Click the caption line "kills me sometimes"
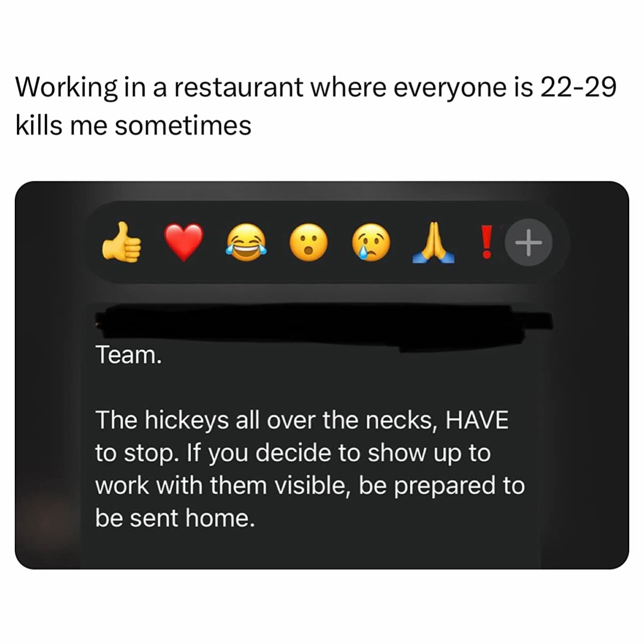This screenshot has width=644, height=644. click(133, 125)
